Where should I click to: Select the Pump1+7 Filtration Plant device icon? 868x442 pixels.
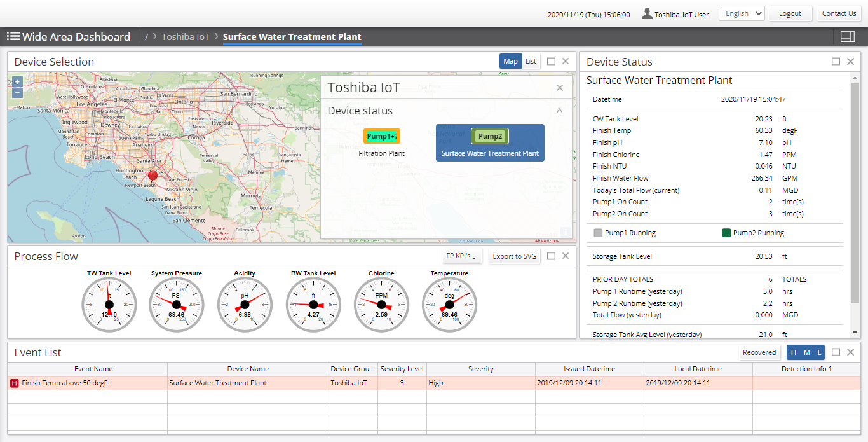point(382,136)
